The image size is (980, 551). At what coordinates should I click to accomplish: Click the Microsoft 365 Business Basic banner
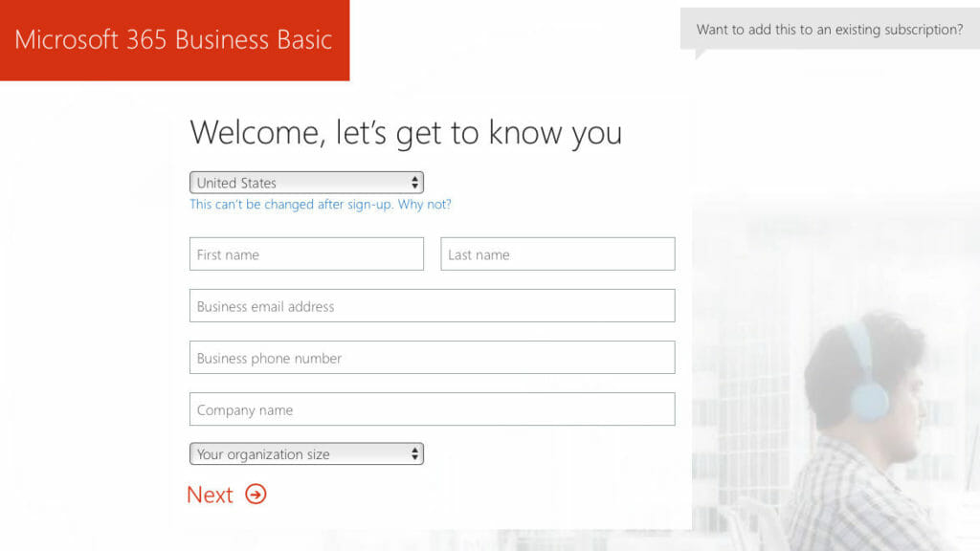tap(174, 40)
